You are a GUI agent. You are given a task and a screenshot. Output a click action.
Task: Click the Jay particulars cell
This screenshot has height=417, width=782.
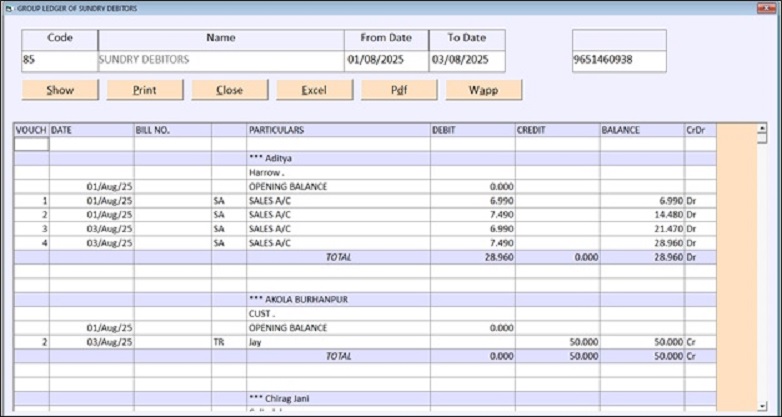coord(338,342)
